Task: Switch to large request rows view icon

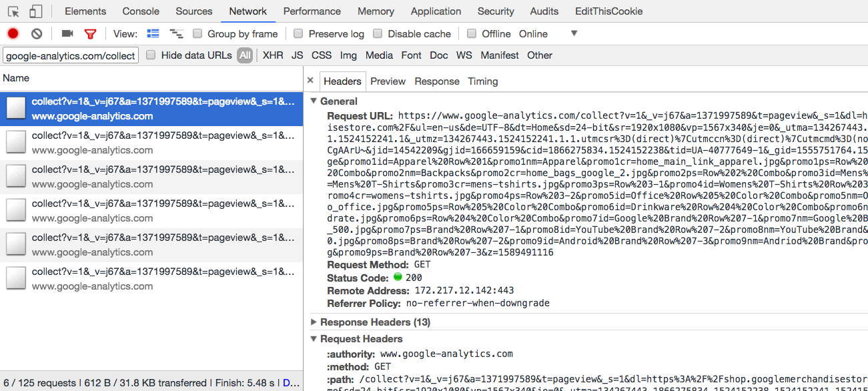Action: [153, 33]
